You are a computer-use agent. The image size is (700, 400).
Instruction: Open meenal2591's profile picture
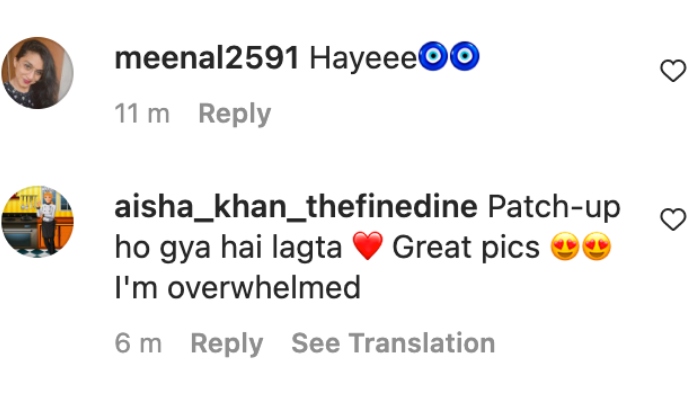pyautogui.click(x=38, y=73)
